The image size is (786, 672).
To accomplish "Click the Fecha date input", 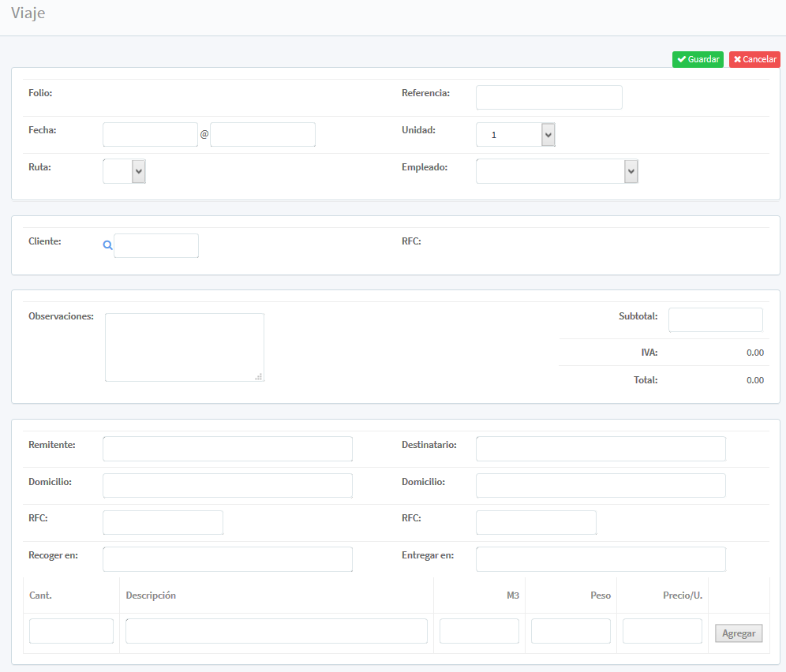I will click(150, 135).
